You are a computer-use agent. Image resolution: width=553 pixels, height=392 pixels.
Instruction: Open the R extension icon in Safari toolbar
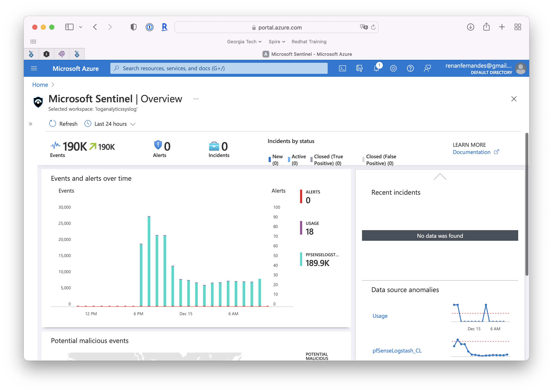point(164,27)
